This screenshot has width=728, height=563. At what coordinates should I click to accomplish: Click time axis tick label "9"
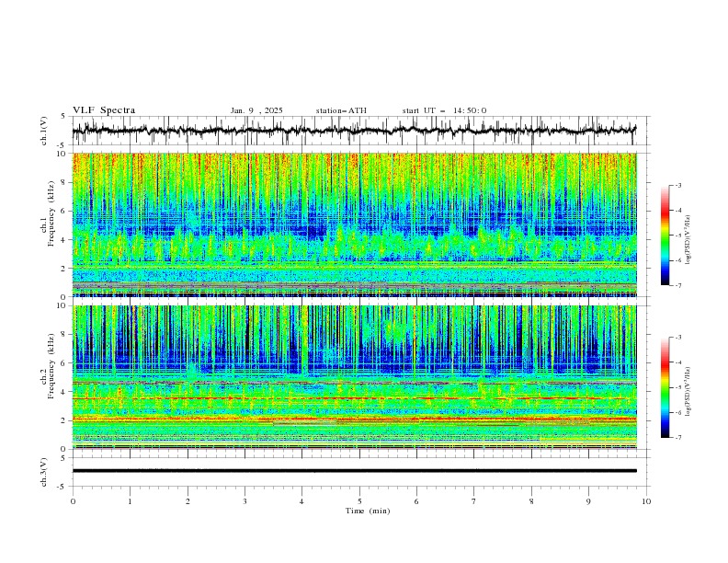tap(588, 501)
